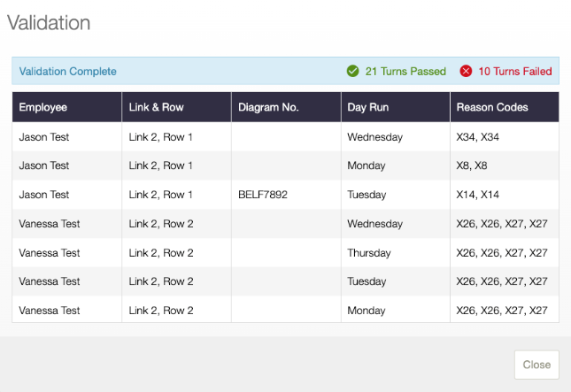This screenshot has height=392, width=571.
Task: Select the Link & Row column header
Action: 177,107
